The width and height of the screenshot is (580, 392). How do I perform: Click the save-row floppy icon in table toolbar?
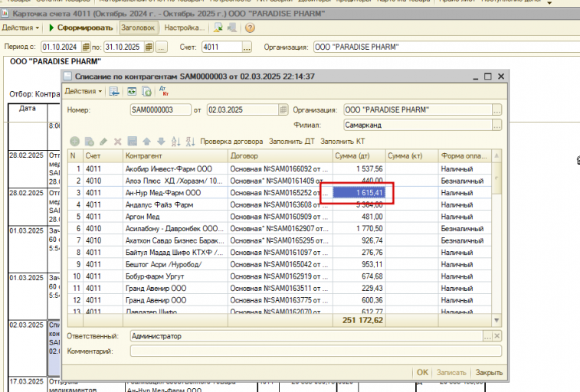(132, 141)
